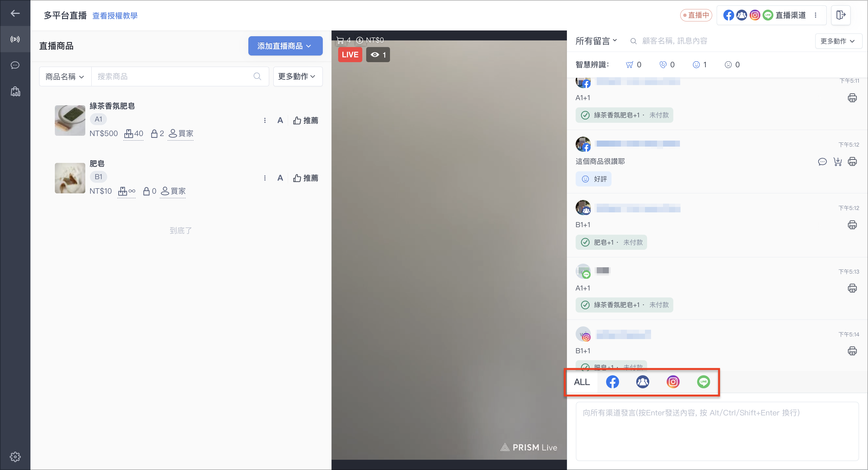This screenshot has height=470, width=868.
Task: Filter comments by negative face icon
Action: [x=732, y=65]
